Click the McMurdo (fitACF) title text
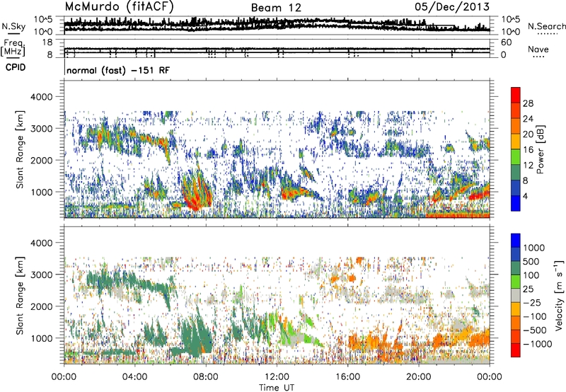Image resolution: width=566 pixels, height=392 pixels. click(119, 6)
